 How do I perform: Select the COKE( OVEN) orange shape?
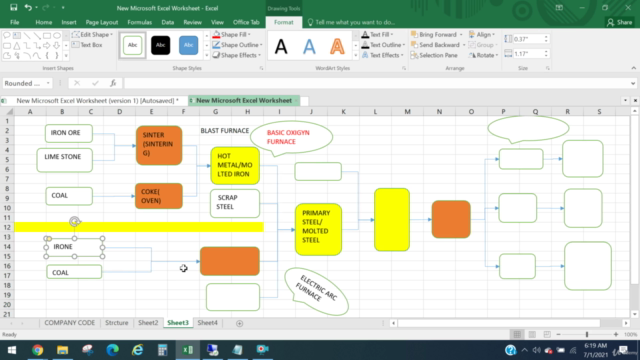tap(159, 196)
